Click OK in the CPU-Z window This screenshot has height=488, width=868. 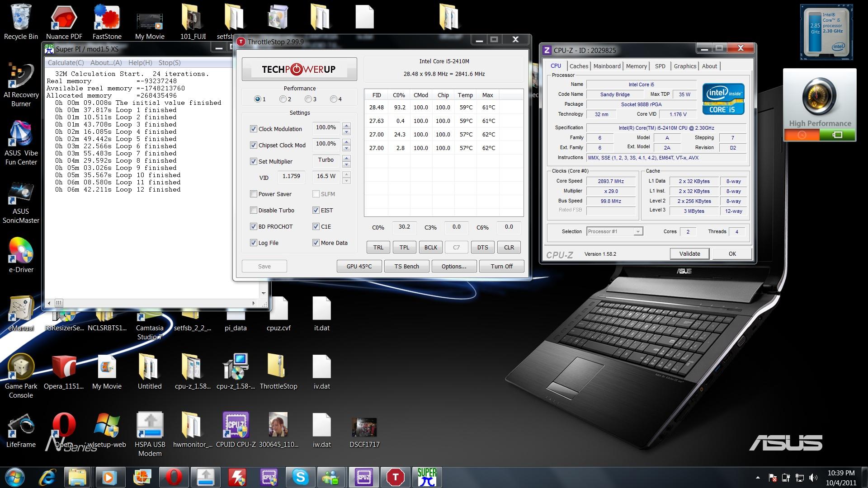coord(732,253)
